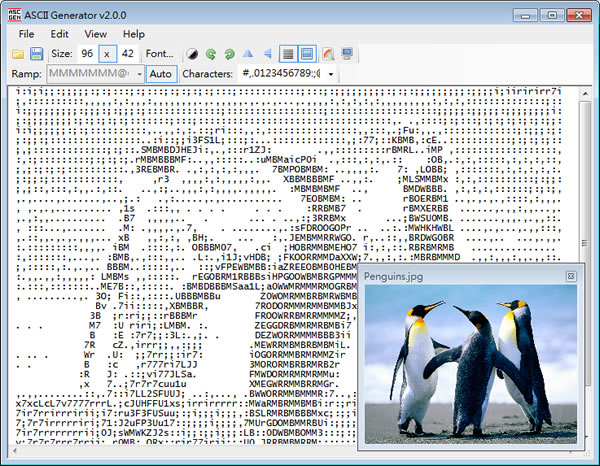The width and height of the screenshot is (600, 466).
Task: Rotate the image clockwise
Action: pos(229,53)
